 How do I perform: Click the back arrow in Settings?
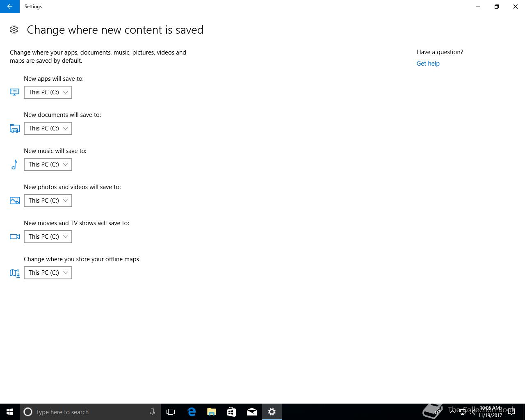10,7
